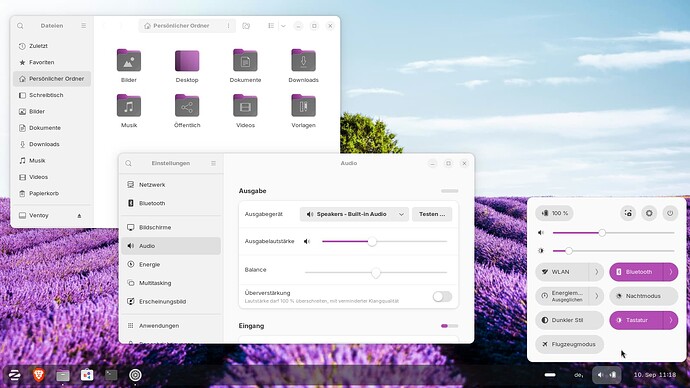690x388 pixels.
Task: Select Bluetooth in Einstellungen sidebar
Action: click(171, 203)
